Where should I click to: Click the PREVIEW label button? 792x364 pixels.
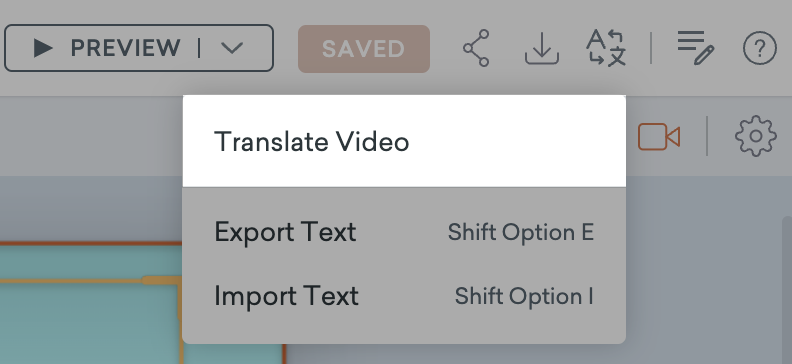125,48
